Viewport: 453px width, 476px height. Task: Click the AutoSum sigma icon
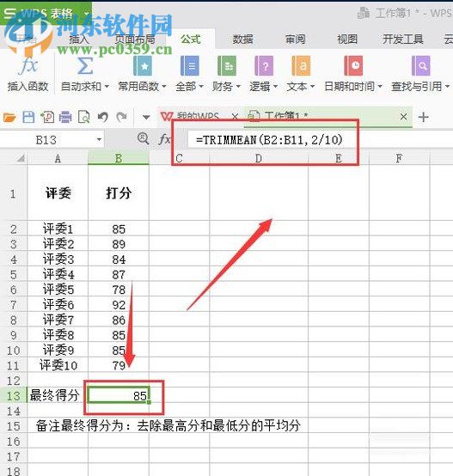coord(85,66)
